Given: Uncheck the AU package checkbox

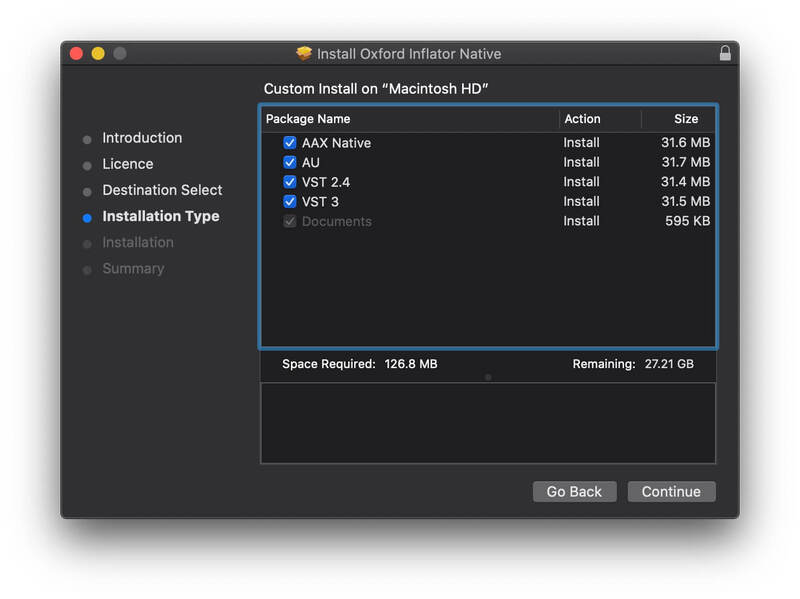Looking at the screenshot, I should [290, 162].
